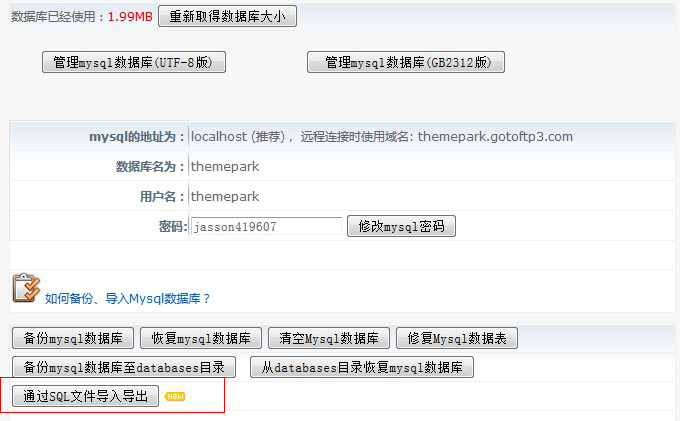Click 修改mysql密码 button
This screenshot has width=680, height=421.
click(401, 226)
